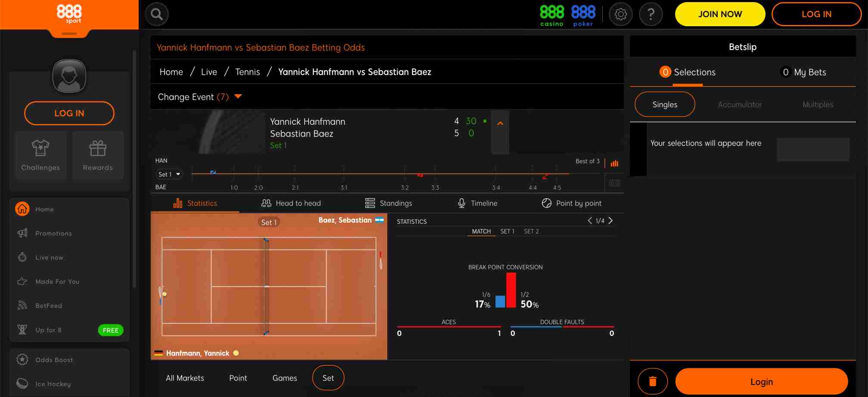Open 888 casino logo link
Image resolution: width=868 pixels, height=397 pixels.
tap(552, 16)
